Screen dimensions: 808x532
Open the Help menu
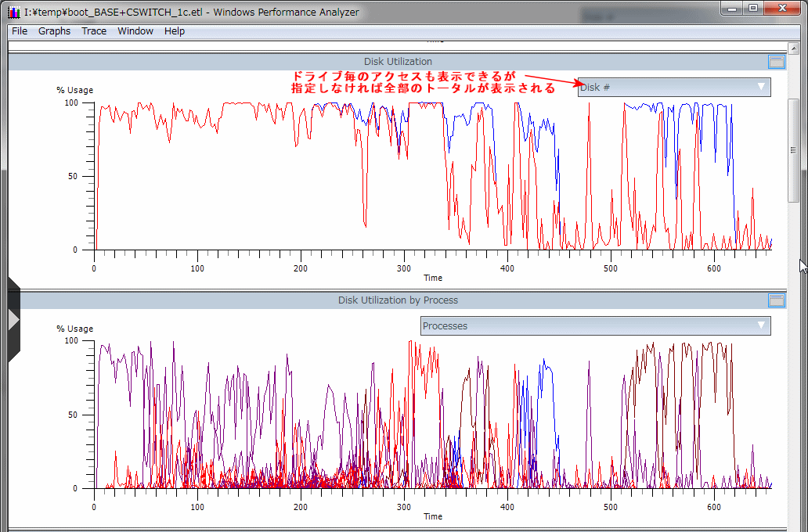(175, 31)
